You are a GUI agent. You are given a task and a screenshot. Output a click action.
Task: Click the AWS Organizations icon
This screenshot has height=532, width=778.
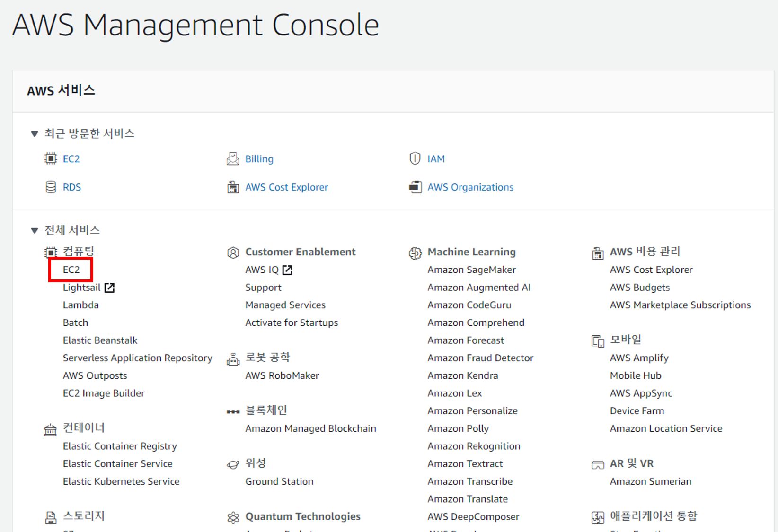(x=415, y=187)
